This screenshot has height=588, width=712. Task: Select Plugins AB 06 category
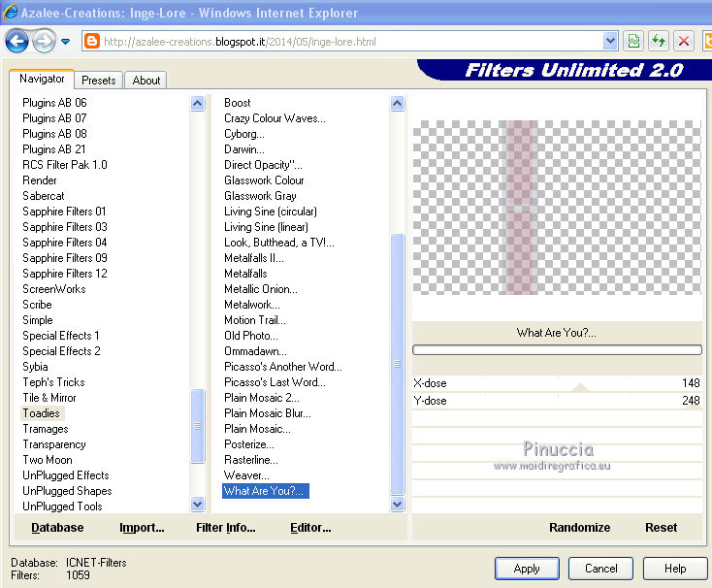pos(54,103)
